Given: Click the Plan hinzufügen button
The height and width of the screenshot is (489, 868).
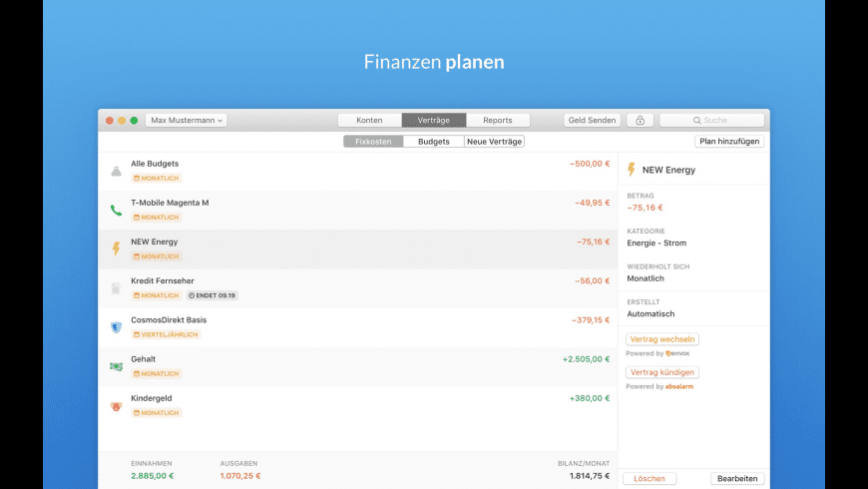Looking at the screenshot, I should click(729, 142).
